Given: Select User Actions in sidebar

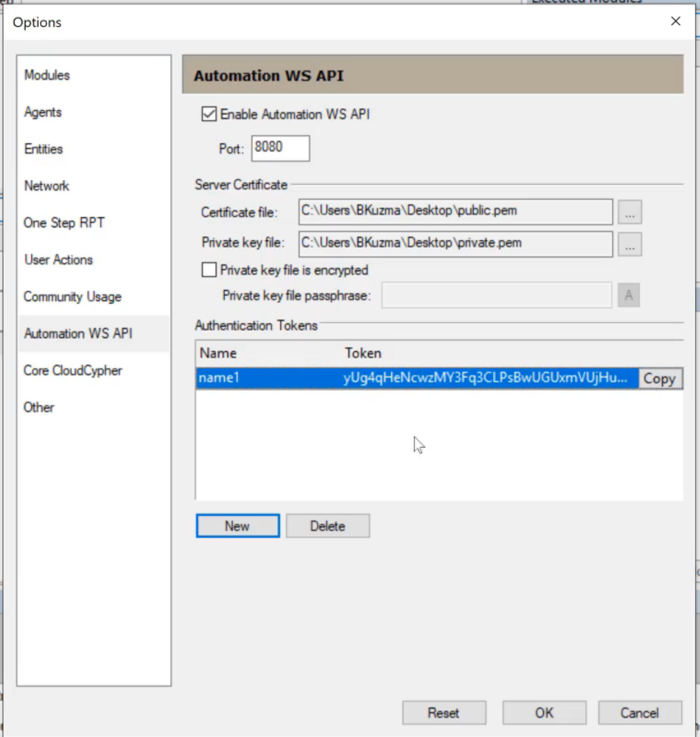Looking at the screenshot, I should click(x=59, y=260).
